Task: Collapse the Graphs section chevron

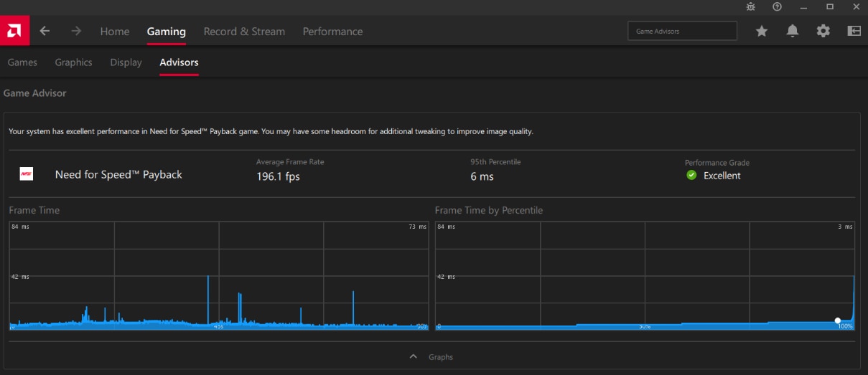Action: [x=413, y=356]
